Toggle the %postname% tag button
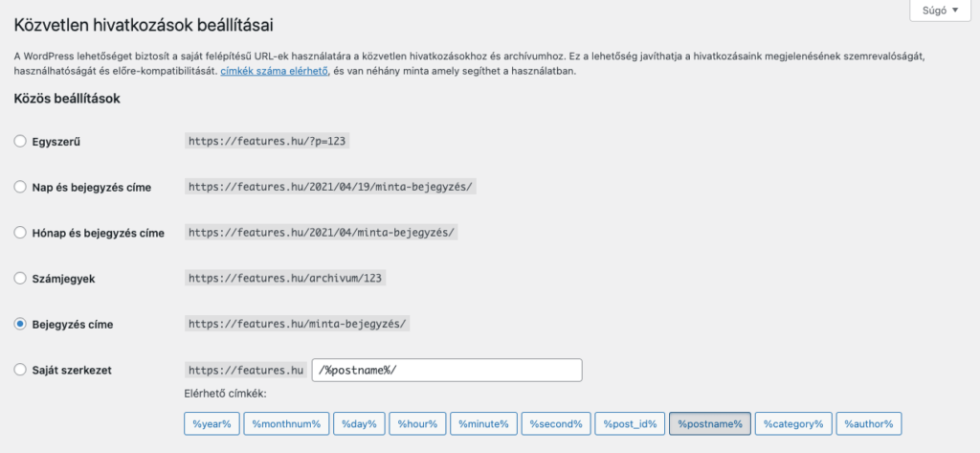This screenshot has width=980, height=453. point(709,423)
